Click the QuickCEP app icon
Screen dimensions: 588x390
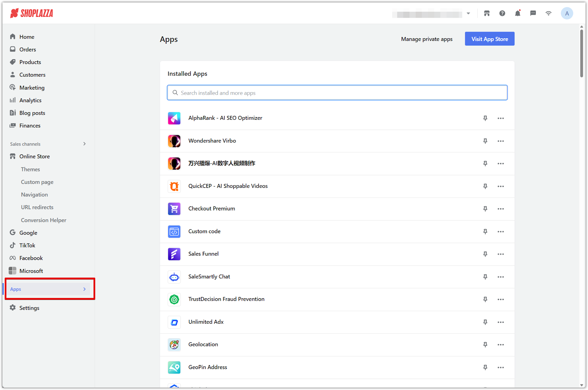pyautogui.click(x=174, y=186)
